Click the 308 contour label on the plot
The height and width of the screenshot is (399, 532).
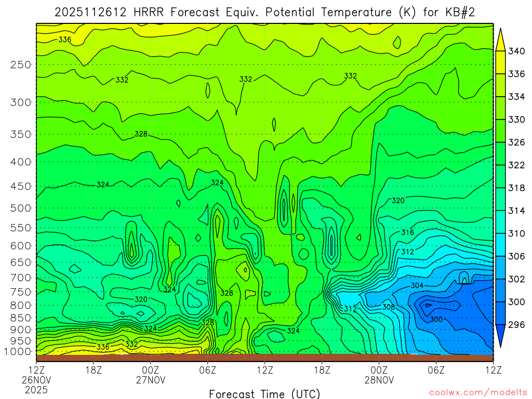(x=389, y=307)
